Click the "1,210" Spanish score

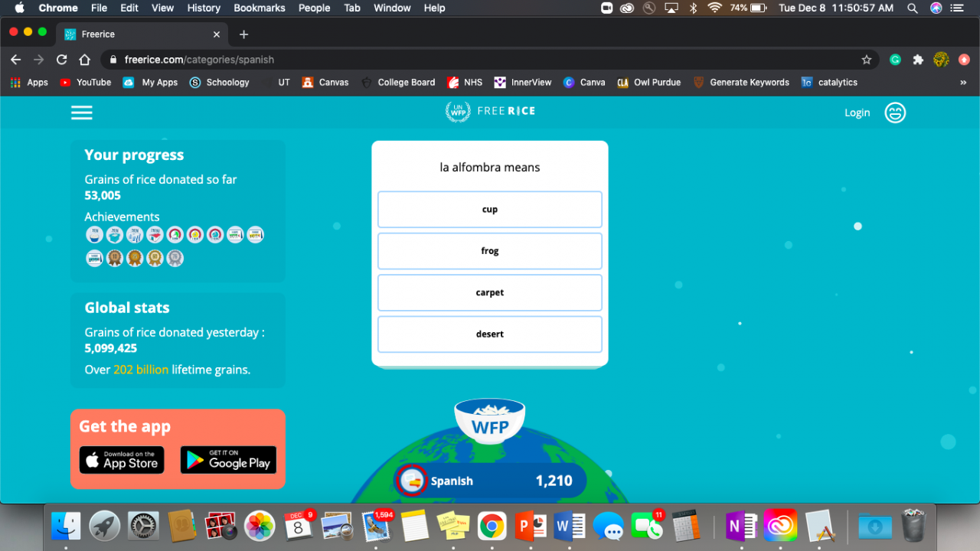tap(554, 481)
